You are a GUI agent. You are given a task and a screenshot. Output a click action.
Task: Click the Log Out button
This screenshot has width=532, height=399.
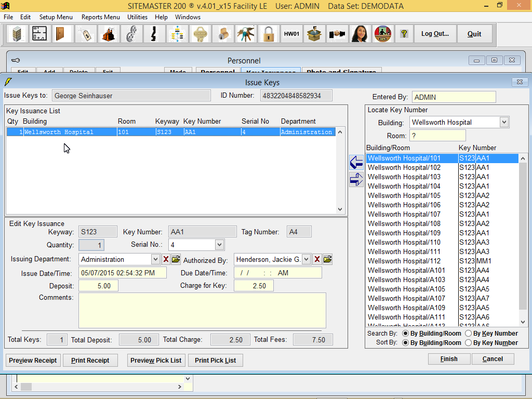tap(435, 34)
